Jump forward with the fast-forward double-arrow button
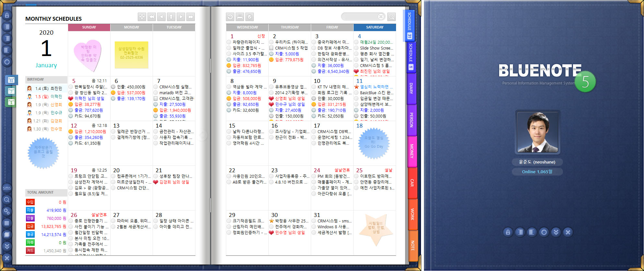Screen dimensions: 644x271 pos(191,17)
